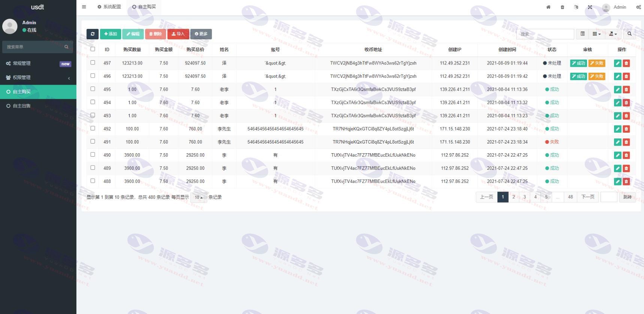Jump to last page 48
This screenshot has height=314, width=644.
[x=571, y=197]
